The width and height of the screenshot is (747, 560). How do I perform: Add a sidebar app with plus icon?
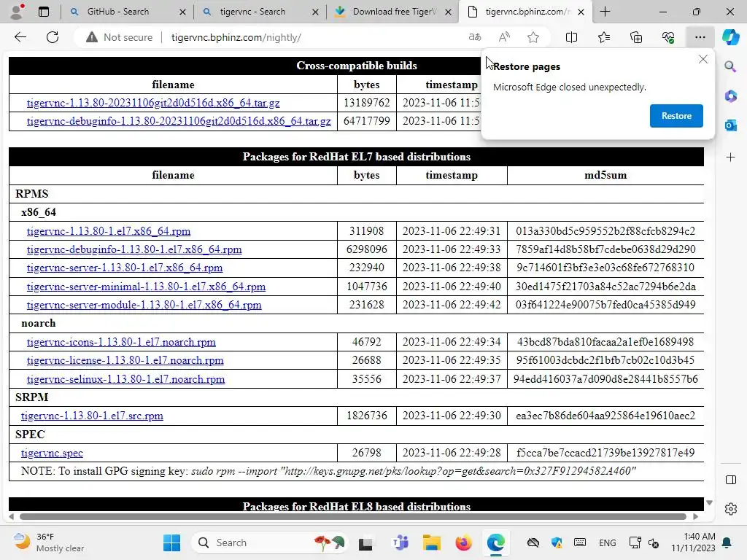(x=730, y=157)
